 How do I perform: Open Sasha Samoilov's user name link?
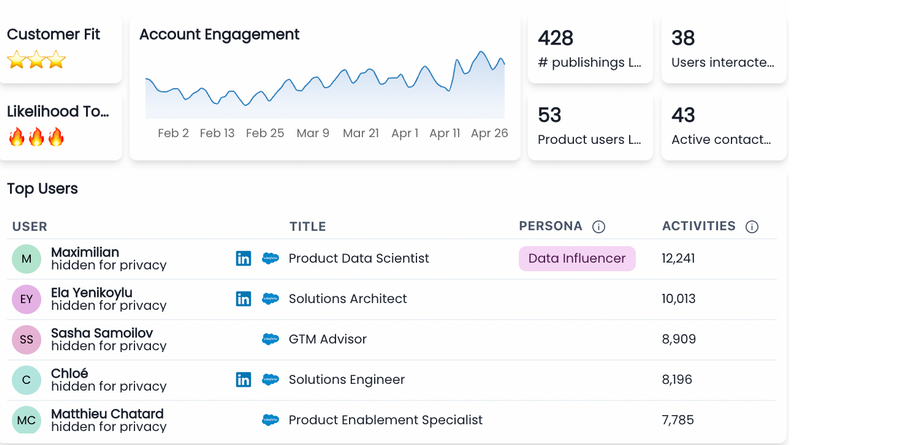click(x=102, y=333)
